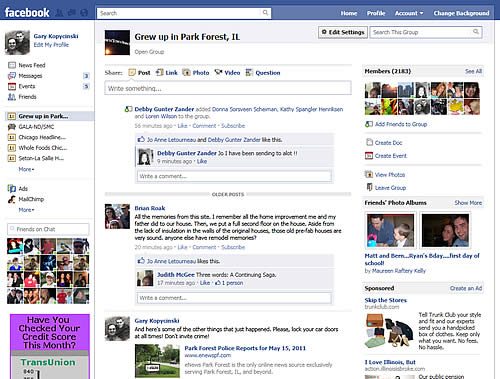
Task: Click Create an Ad link
Action: click(x=466, y=288)
